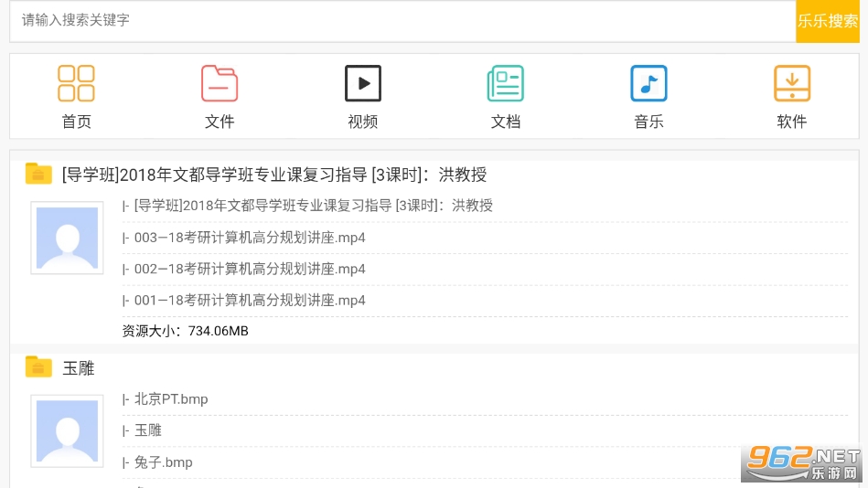868x488 pixels.
Task: Focus the search keyword input field
Action: pyautogui.click(x=402, y=20)
